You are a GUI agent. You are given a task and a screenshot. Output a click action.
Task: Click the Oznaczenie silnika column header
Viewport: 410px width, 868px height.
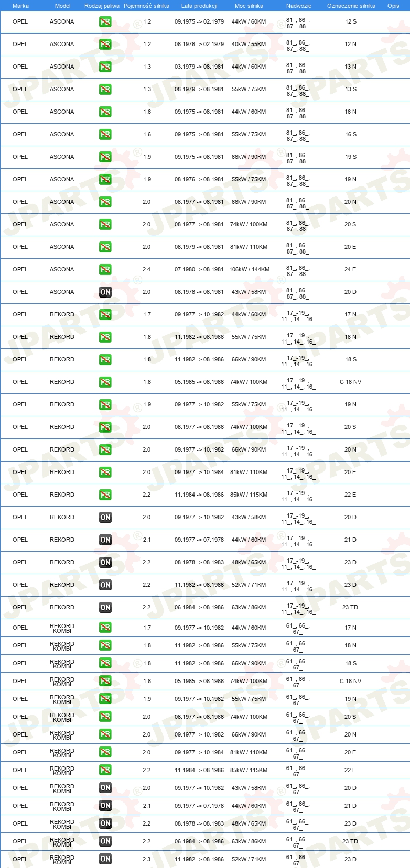point(351,6)
